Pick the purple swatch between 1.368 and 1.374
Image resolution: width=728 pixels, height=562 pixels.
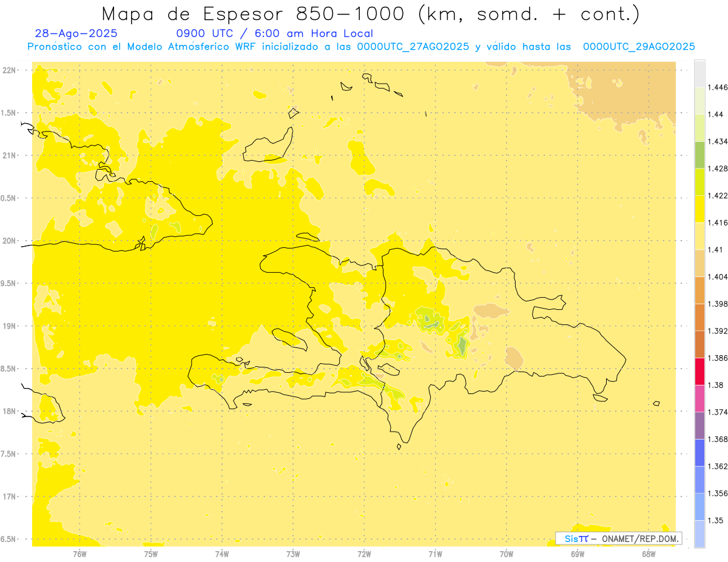(x=699, y=425)
